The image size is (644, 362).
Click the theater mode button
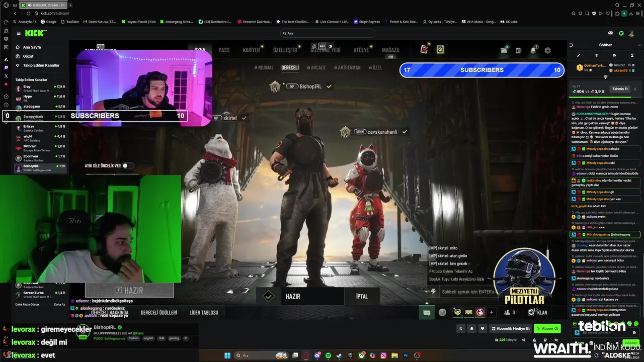[460, 328]
